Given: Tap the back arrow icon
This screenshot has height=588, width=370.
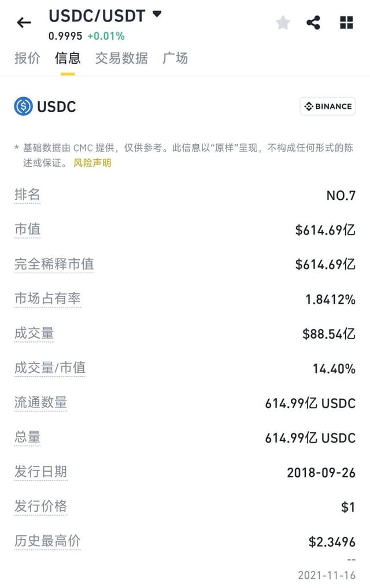Looking at the screenshot, I should [x=24, y=23].
